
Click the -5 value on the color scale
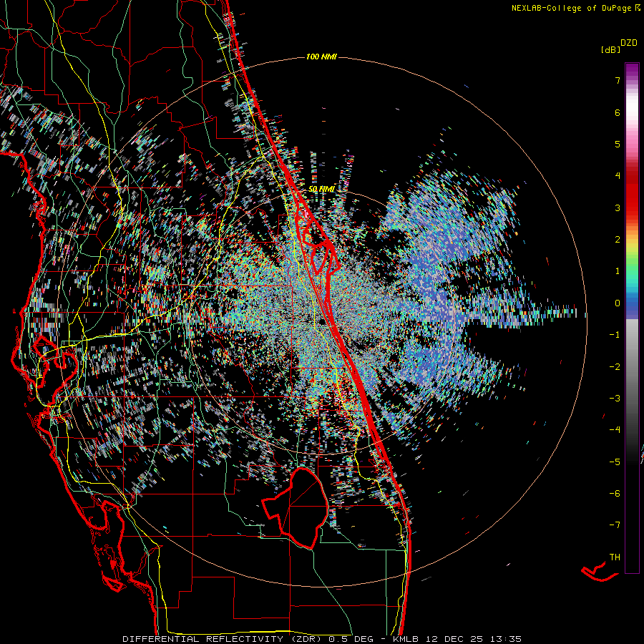[615, 462]
